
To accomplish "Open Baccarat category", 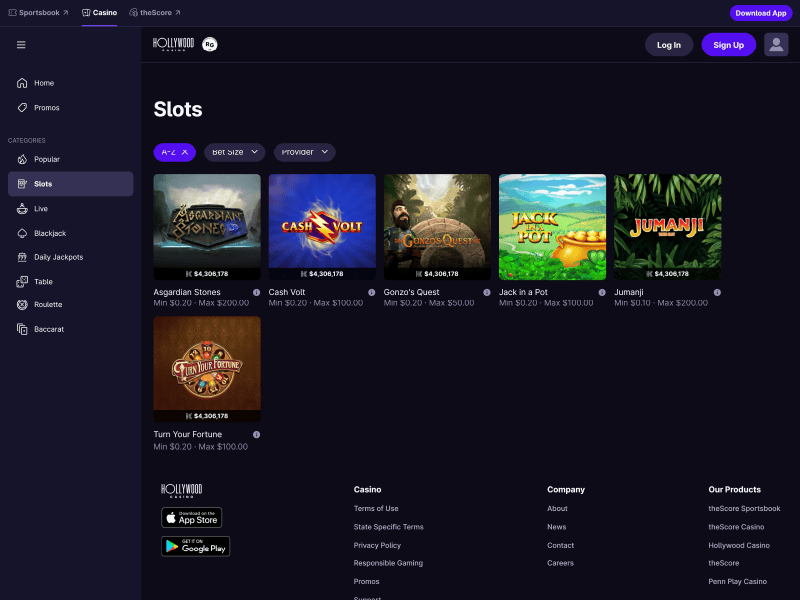I will [70, 329].
